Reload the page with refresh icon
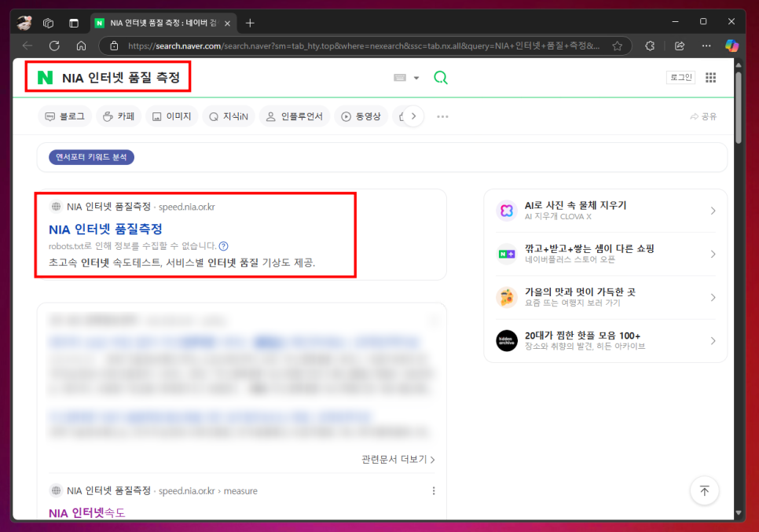759x532 pixels. click(x=54, y=46)
